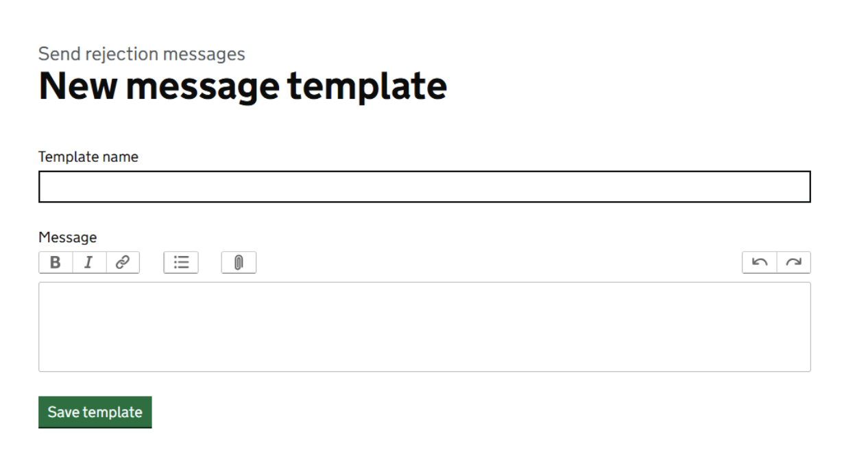Image resolution: width=868 pixels, height=468 pixels.
Task: Focus the Template name text field
Action: click(x=424, y=187)
